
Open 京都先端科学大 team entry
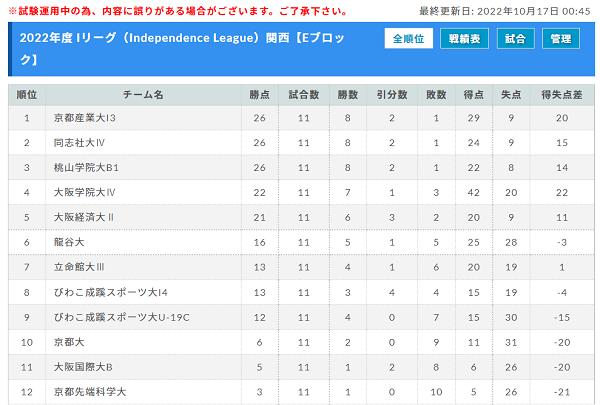point(90,391)
